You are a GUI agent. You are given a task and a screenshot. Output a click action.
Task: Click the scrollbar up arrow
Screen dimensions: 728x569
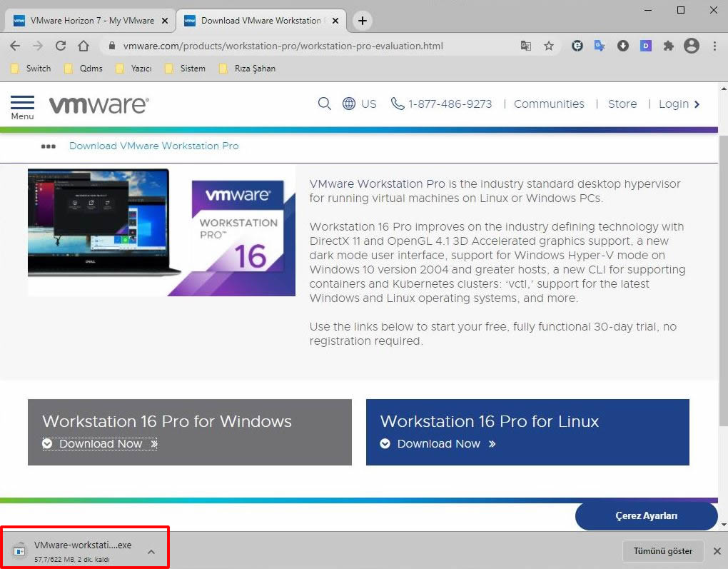pyautogui.click(x=723, y=88)
